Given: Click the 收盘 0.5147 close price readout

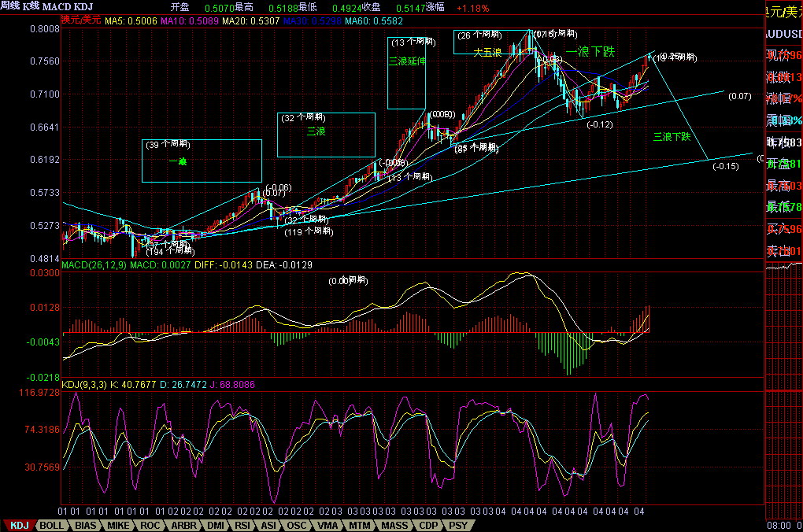Looking at the screenshot, I should 394,8.
